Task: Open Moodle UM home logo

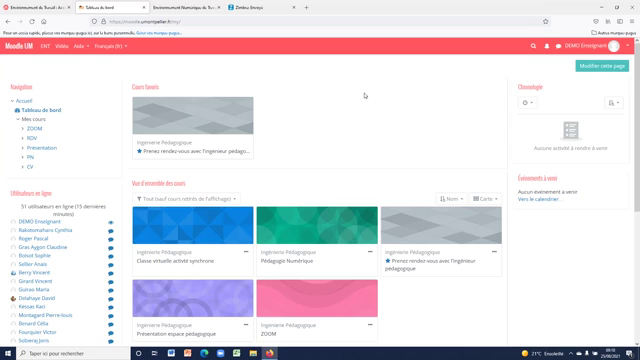Action: coord(19,46)
